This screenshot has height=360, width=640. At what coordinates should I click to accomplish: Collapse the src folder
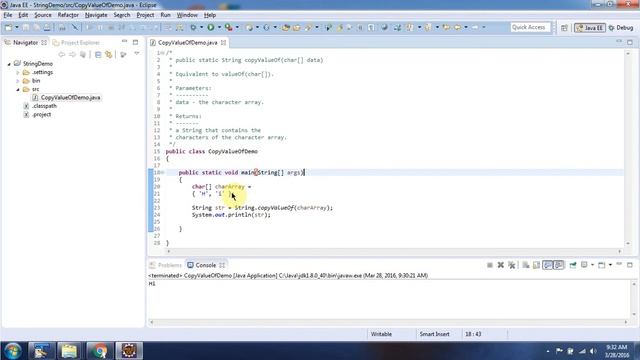18,89
